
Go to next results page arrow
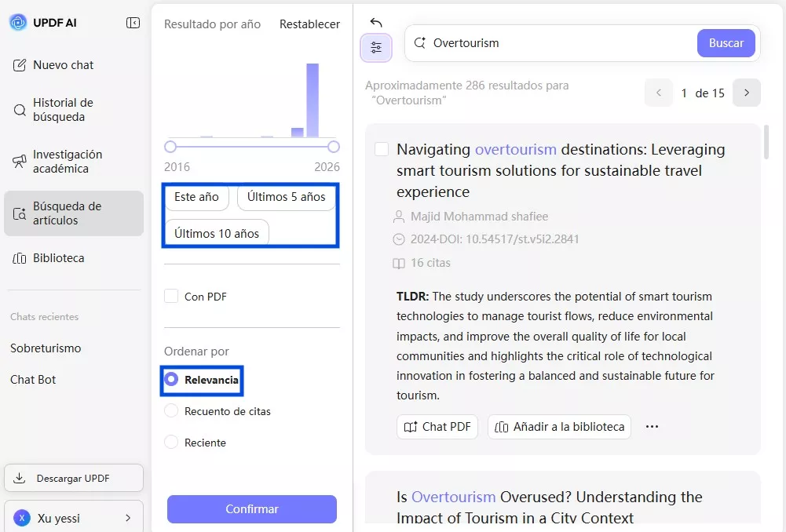pos(746,93)
